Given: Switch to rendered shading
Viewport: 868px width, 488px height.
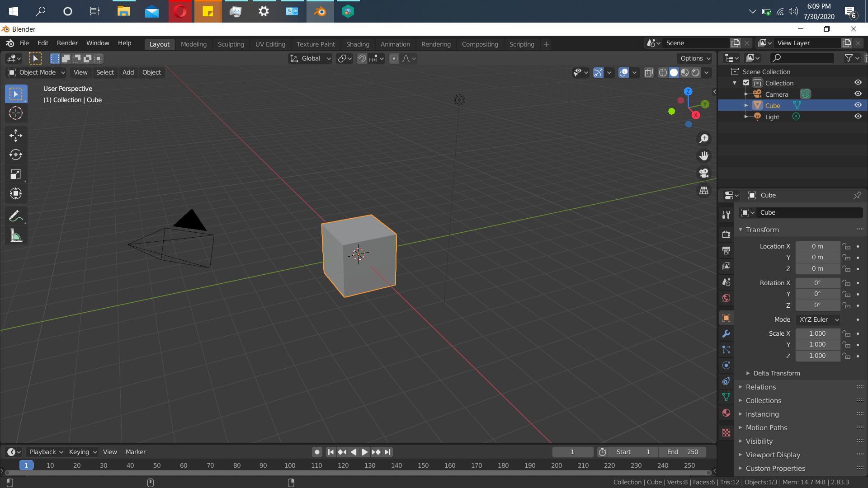Looking at the screenshot, I should 696,72.
